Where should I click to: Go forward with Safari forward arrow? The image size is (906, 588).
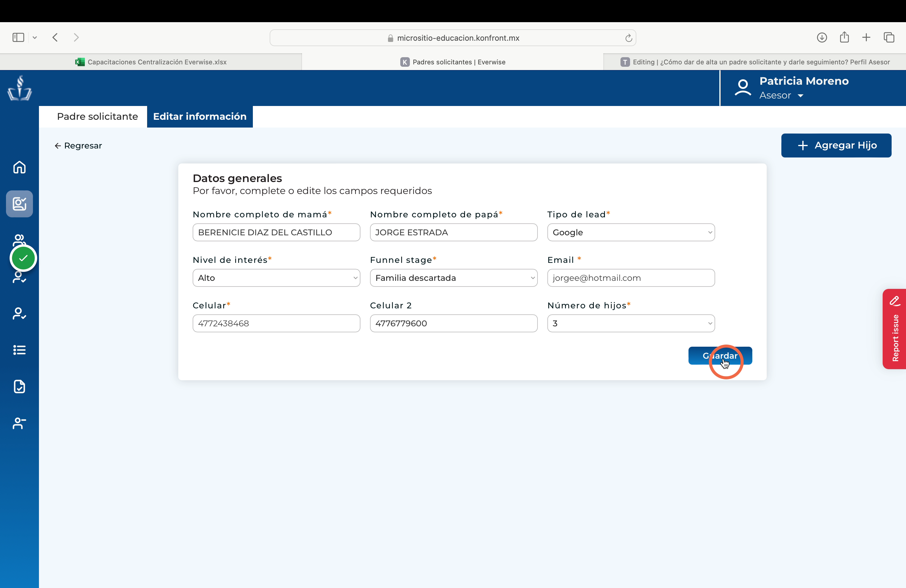tap(76, 37)
